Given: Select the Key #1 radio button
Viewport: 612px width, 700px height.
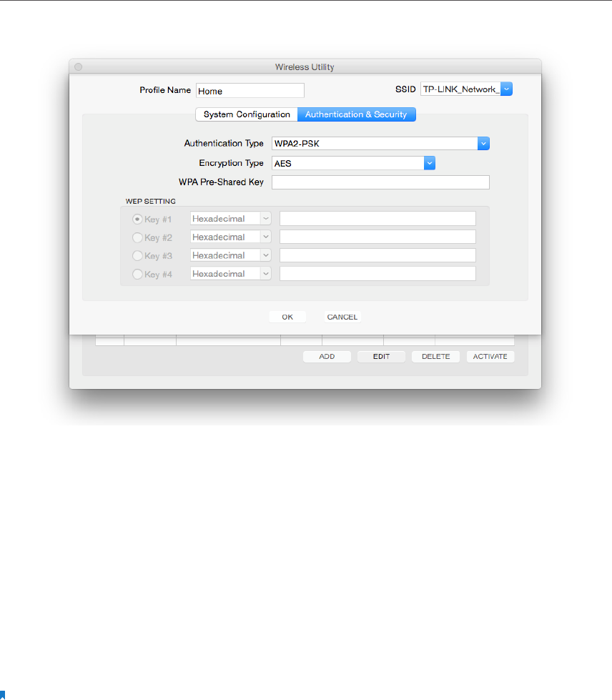Looking at the screenshot, I should click(137, 220).
